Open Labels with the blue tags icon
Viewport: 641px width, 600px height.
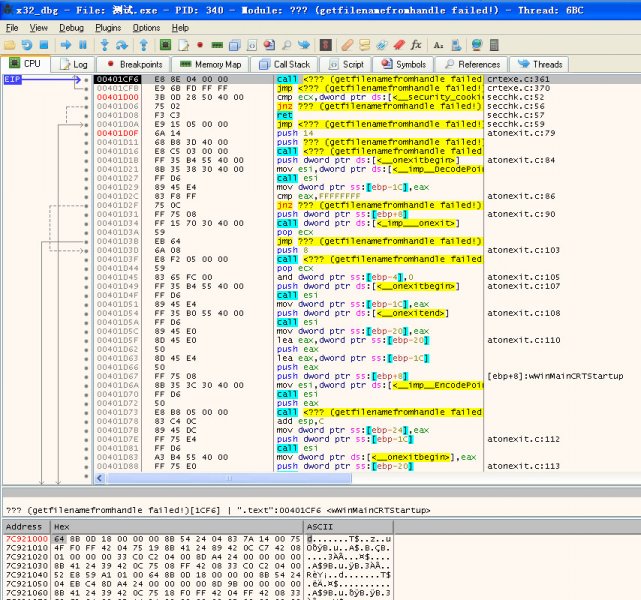pyautogui.click(x=381, y=45)
